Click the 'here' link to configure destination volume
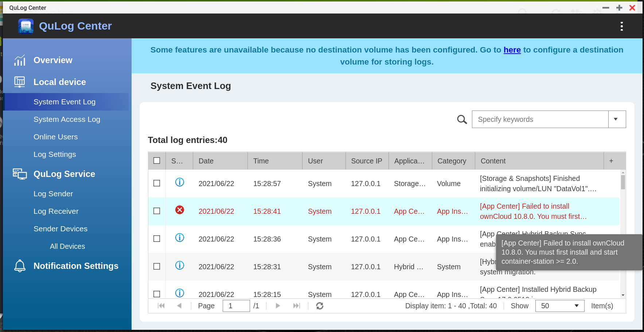 pos(512,50)
